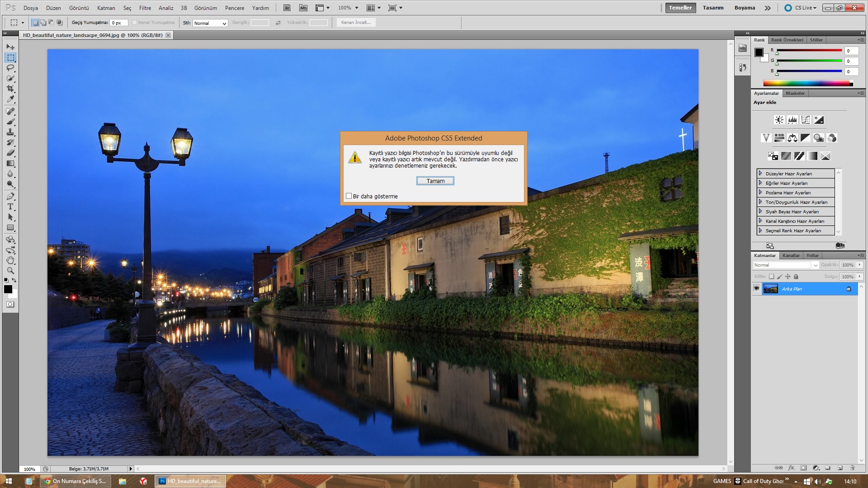The height and width of the screenshot is (488, 868).
Task: Select the Eyedropper tool
Action: [x=10, y=99]
